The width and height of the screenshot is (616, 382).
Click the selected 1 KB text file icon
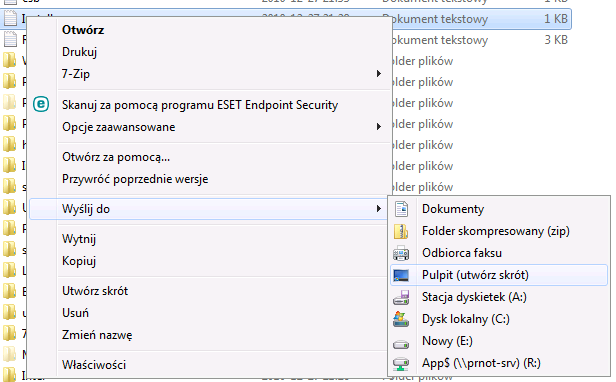[x=9, y=18]
